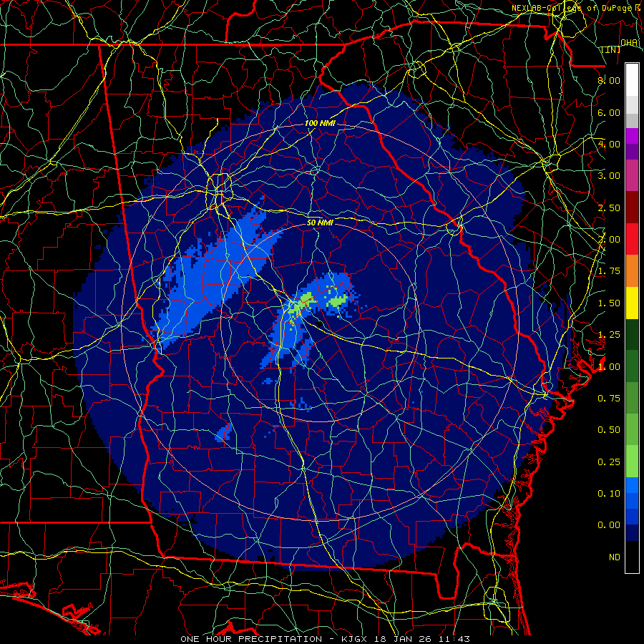The width and height of the screenshot is (644, 644).
Task: Choose the yellow swatch beside 1.50
Action: [632, 303]
